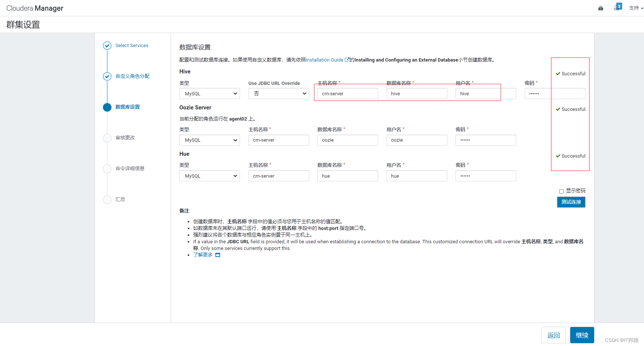Click the window icon next to 了解更多
Image resolution: width=644 pixels, height=346 pixels.
pyautogui.click(x=218, y=255)
